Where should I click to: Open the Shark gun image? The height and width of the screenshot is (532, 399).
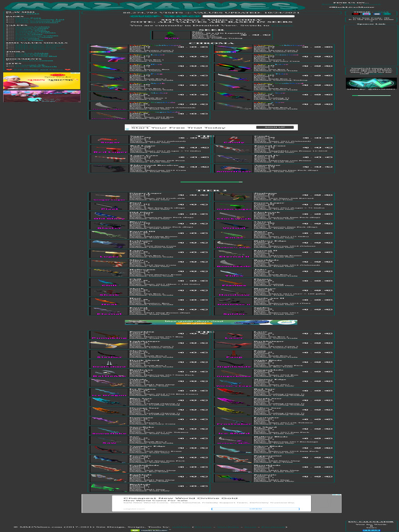click(x=109, y=292)
